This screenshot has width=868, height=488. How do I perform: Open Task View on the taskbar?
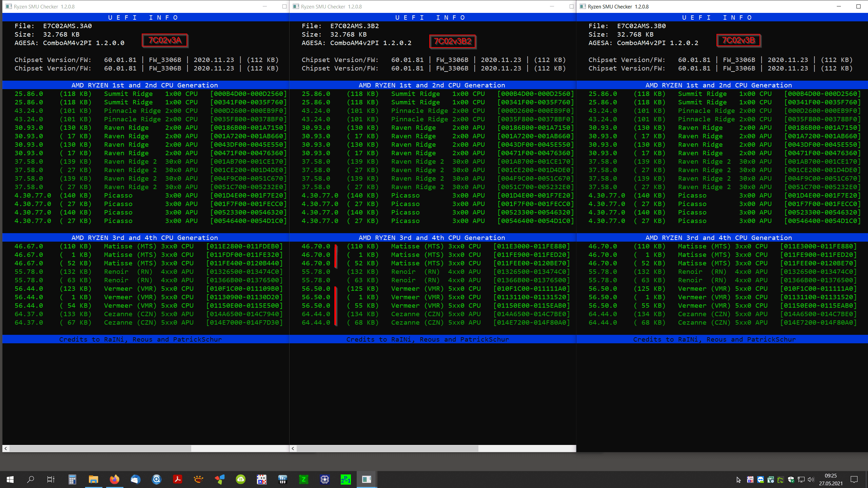point(51,479)
